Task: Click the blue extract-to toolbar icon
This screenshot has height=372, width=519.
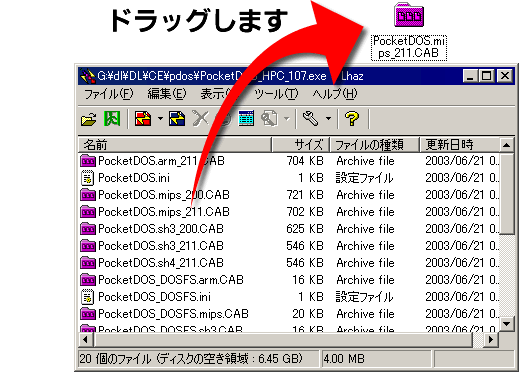Action: pos(177,119)
